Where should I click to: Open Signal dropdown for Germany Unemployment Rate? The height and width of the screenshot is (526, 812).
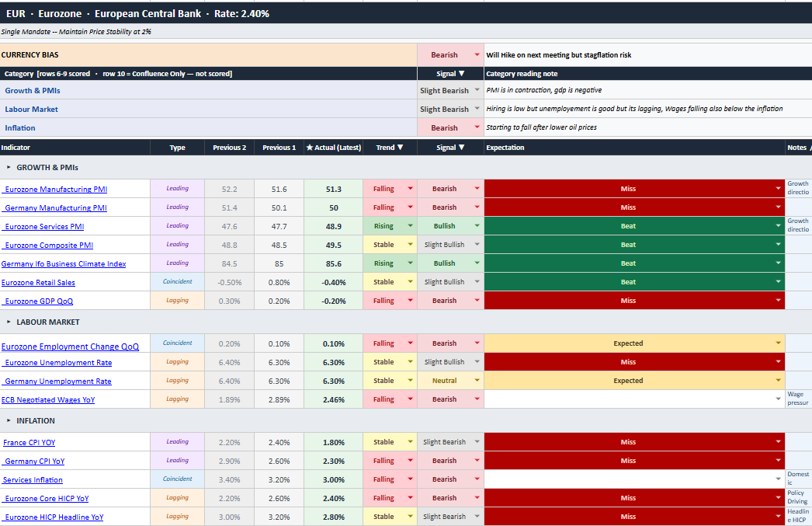477,381
